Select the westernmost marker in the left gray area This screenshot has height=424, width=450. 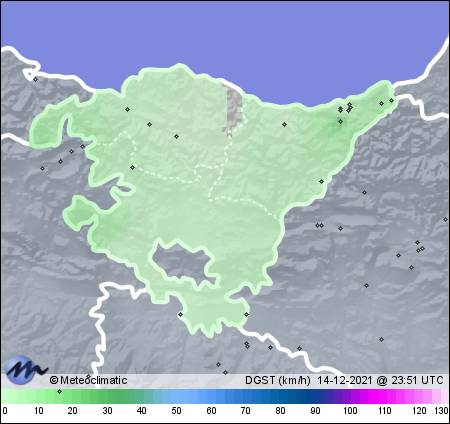tap(42, 168)
